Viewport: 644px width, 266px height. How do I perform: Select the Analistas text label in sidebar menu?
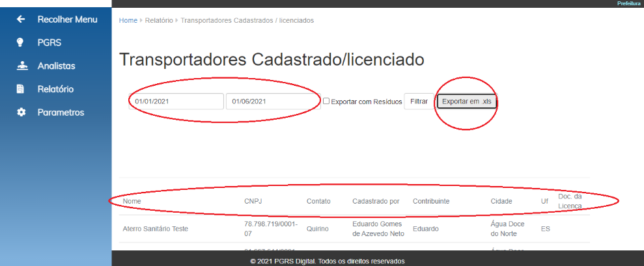pos(56,66)
